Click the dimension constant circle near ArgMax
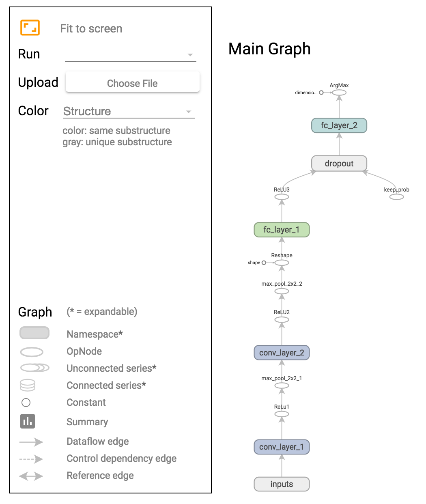Screen dimensions: 426x504 [x=321, y=93]
